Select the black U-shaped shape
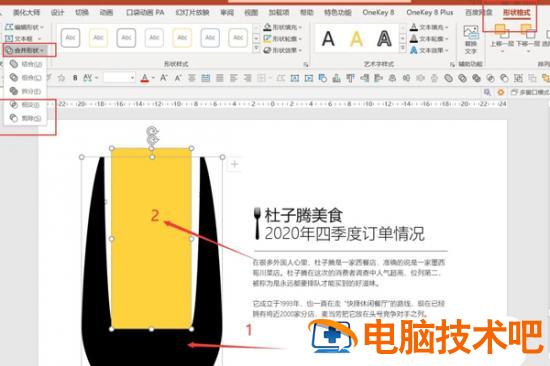This screenshot has height=366, width=550. 152,347
